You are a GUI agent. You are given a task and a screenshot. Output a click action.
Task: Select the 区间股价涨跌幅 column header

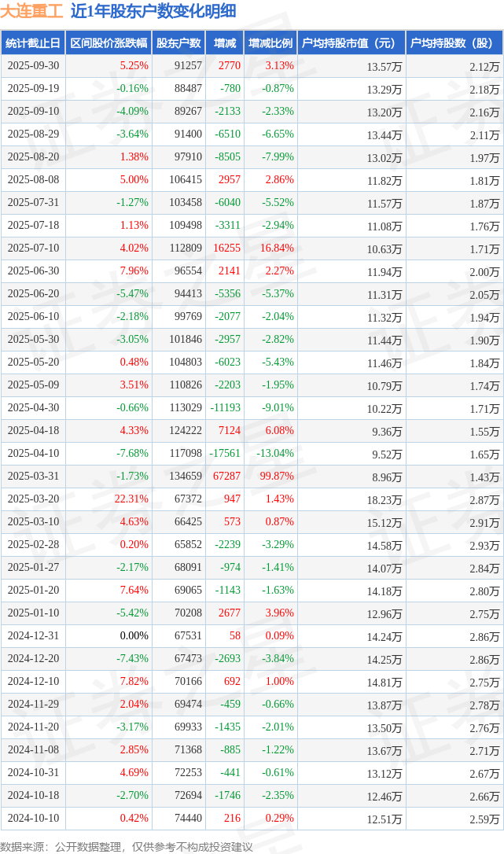tap(109, 43)
